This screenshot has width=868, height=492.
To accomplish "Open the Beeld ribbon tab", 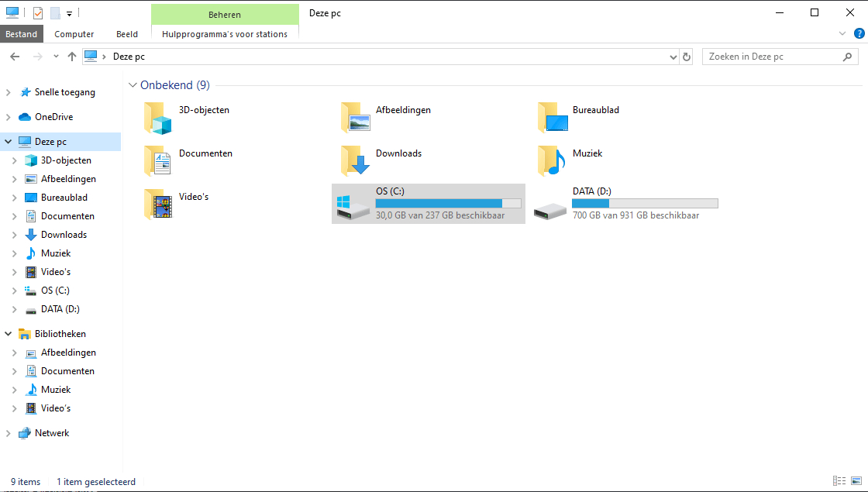I will coord(127,34).
